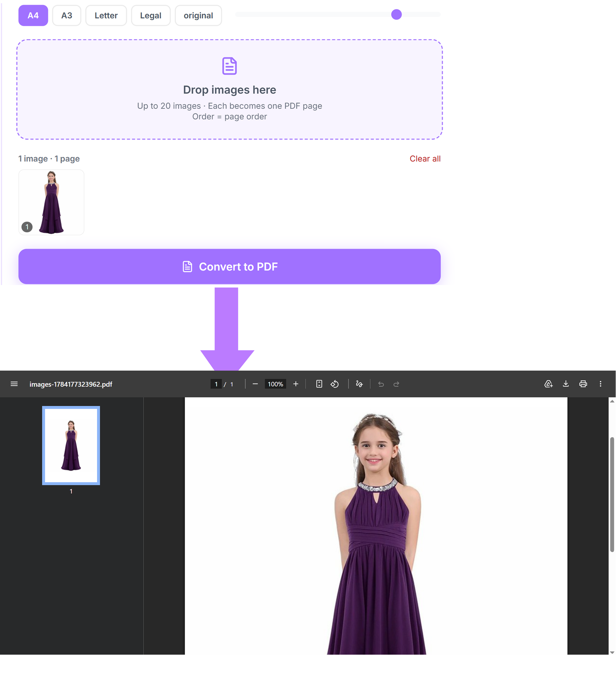Click the current page number field

(x=216, y=384)
